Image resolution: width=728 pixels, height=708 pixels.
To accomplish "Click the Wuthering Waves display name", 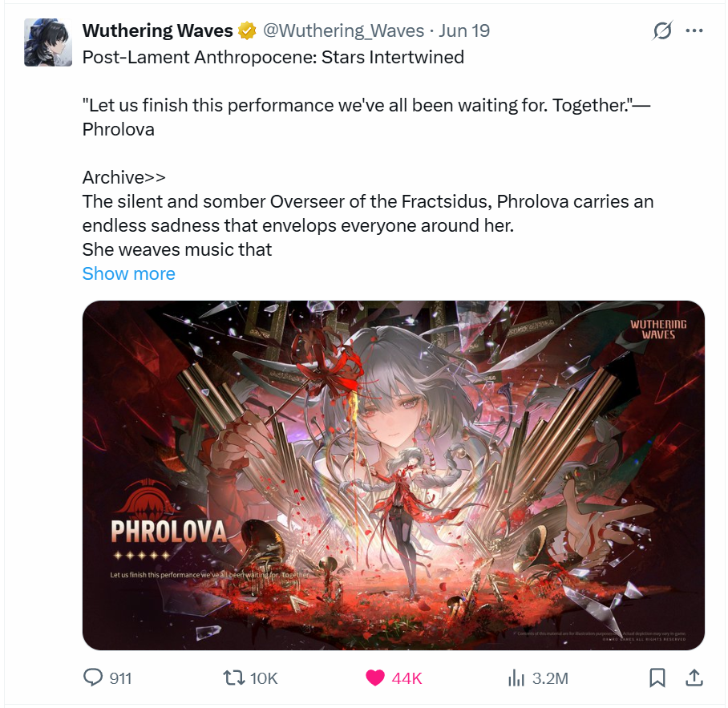I will 157,30.
